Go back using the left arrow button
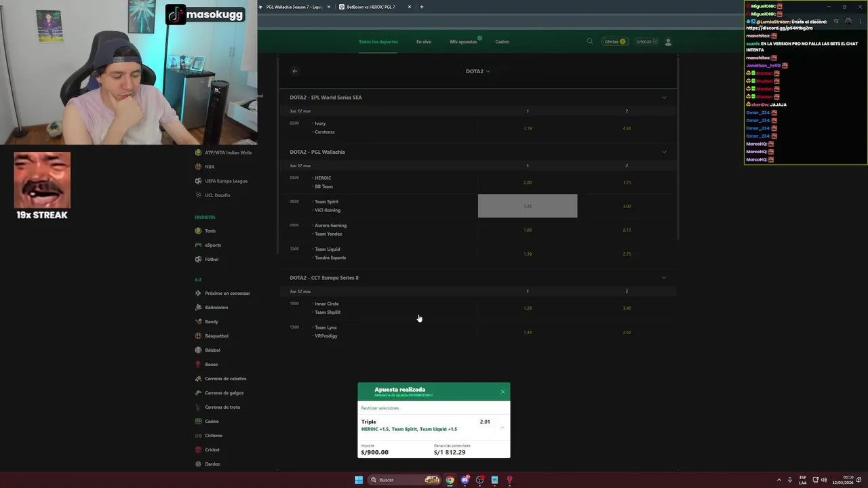The image size is (868, 488). coord(294,70)
